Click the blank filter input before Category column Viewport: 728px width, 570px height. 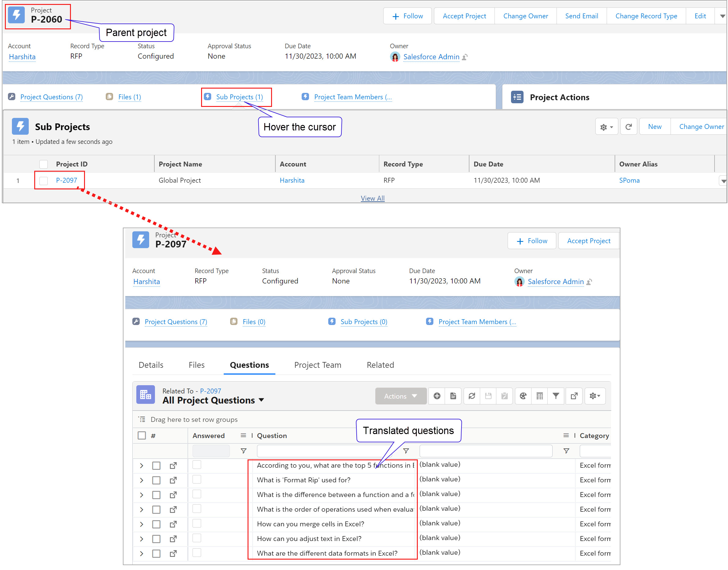point(486,451)
